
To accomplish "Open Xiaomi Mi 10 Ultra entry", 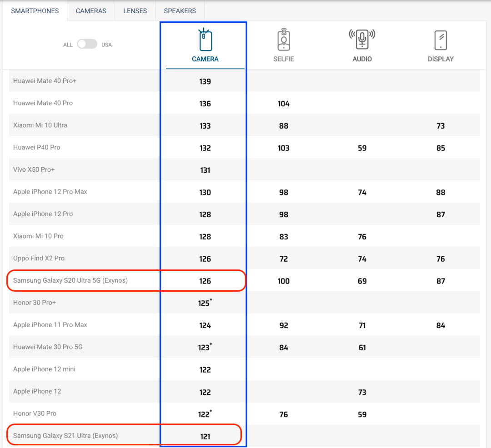I will click(40, 125).
